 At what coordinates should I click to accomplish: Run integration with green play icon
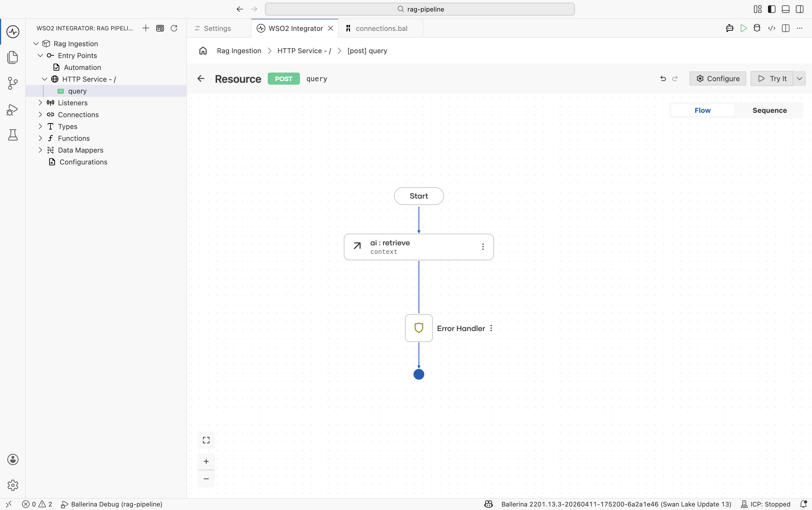[744, 28]
